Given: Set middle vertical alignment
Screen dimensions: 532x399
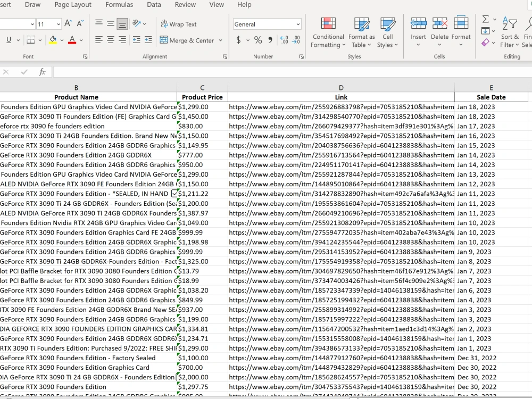Looking at the screenshot, I should (111, 23).
